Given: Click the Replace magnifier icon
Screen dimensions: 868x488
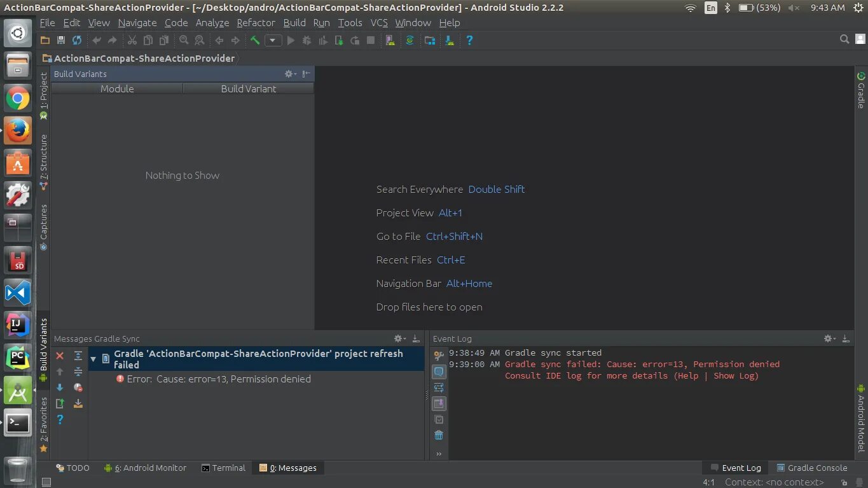Looking at the screenshot, I should click(200, 40).
